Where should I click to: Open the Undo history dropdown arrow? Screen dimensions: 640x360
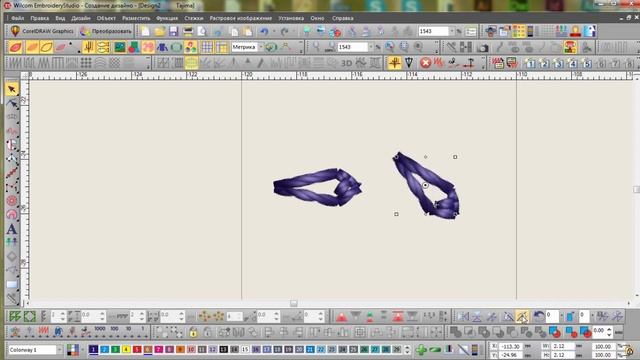coord(273,31)
